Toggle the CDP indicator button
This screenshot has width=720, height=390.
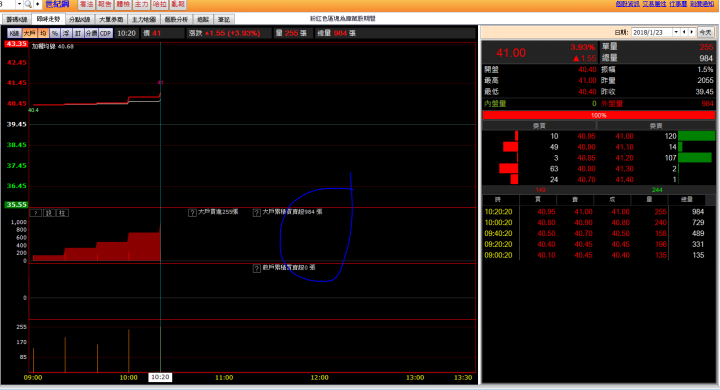pyautogui.click(x=106, y=33)
